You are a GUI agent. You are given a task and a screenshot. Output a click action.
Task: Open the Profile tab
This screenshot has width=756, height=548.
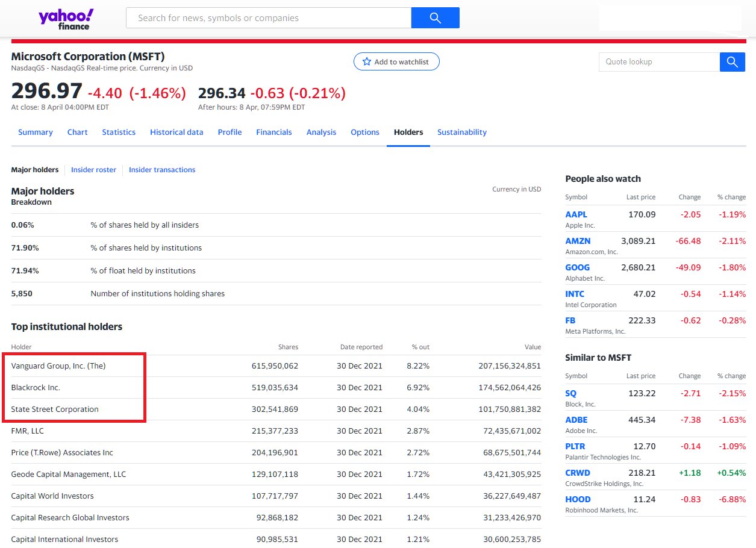(230, 132)
